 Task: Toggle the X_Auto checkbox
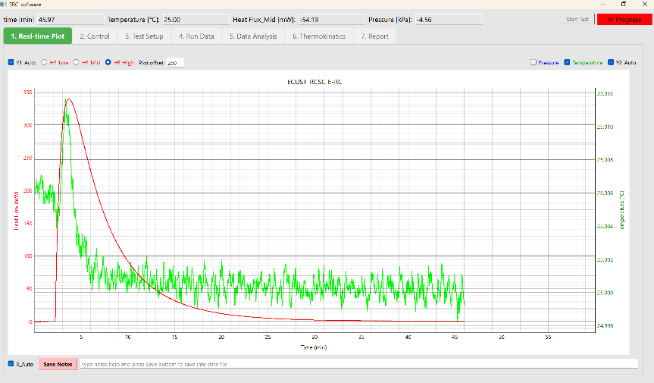click(11, 364)
